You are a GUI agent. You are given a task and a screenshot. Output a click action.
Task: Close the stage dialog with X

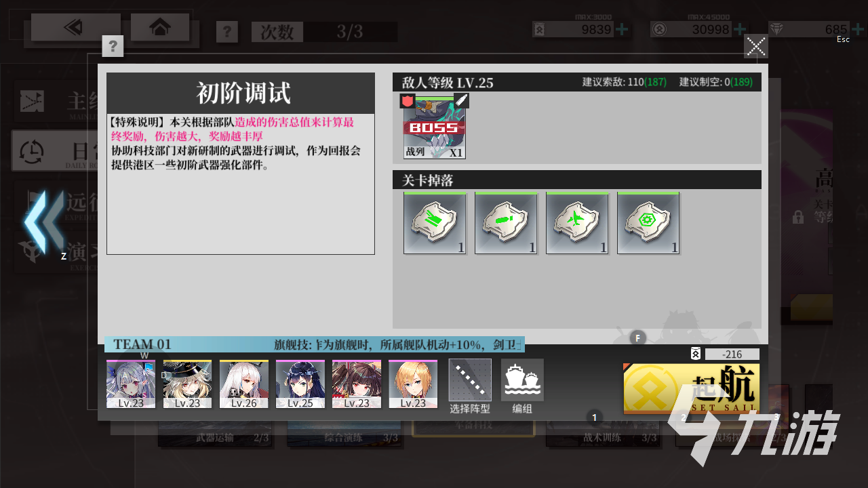coord(756,46)
